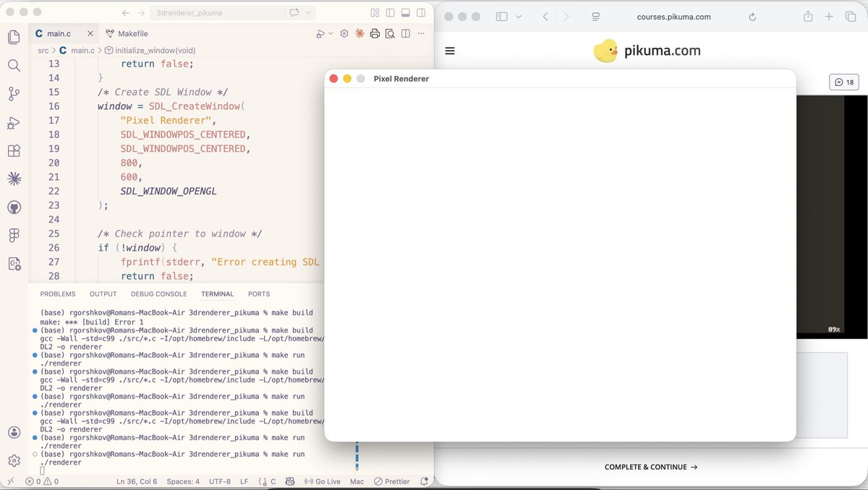Viewport: 868px width, 490px height.
Task: Open the Accounts menu in the activity bar
Action: point(14,432)
